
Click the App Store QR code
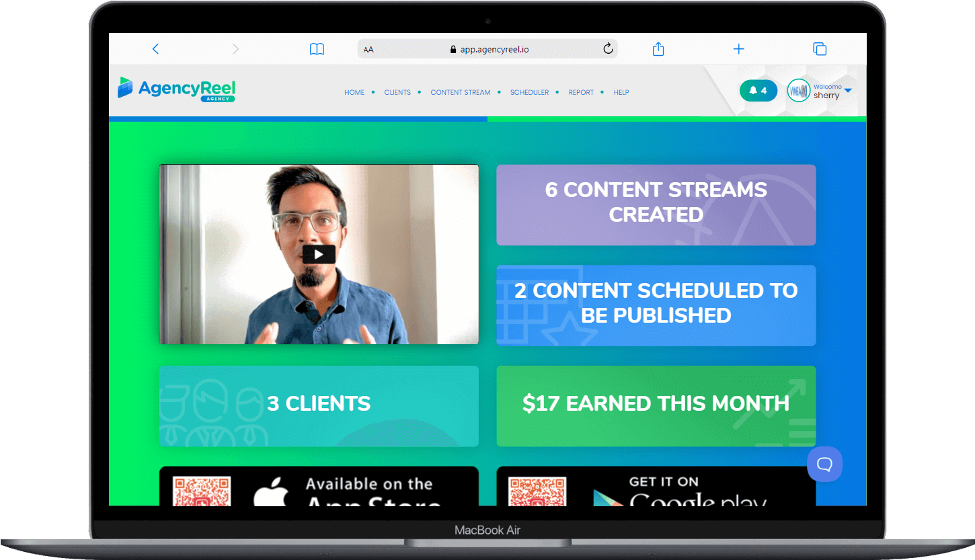coord(202,491)
